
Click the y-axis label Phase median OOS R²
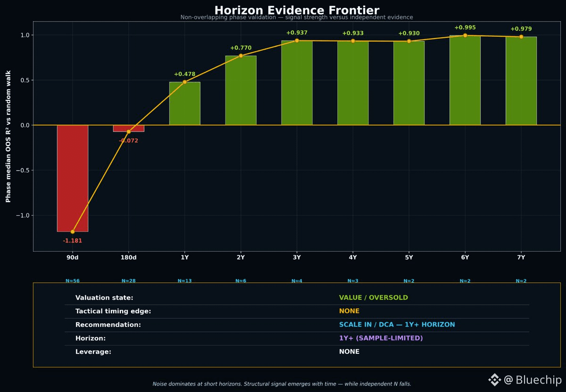(8, 136)
